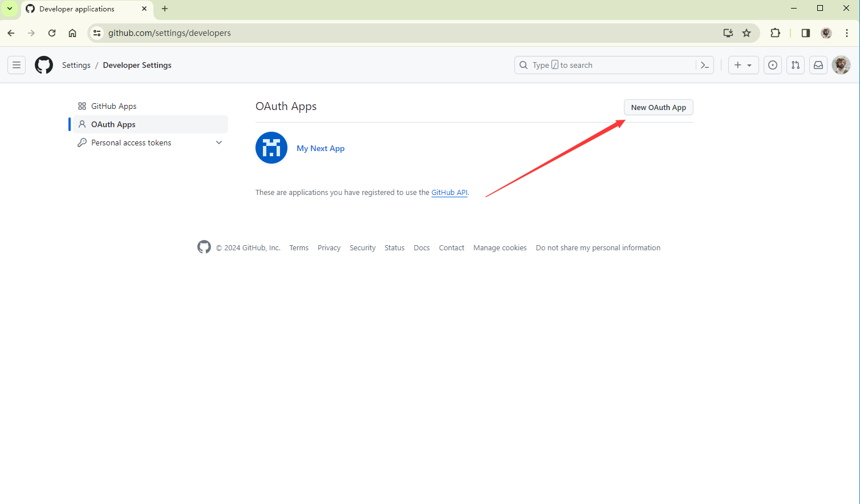This screenshot has width=860, height=504.
Task: Click the New OAuth App button
Action: [x=659, y=107]
